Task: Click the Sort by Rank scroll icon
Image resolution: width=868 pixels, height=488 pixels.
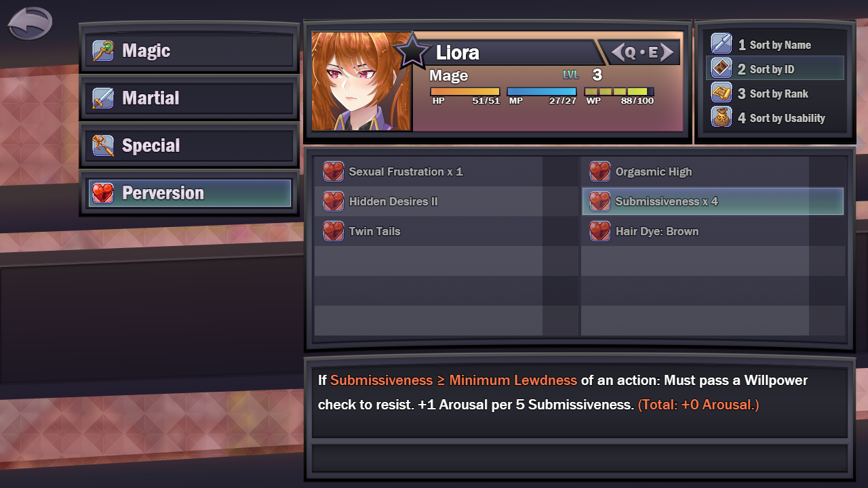Action: pyautogui.click(x=721, y=93)
